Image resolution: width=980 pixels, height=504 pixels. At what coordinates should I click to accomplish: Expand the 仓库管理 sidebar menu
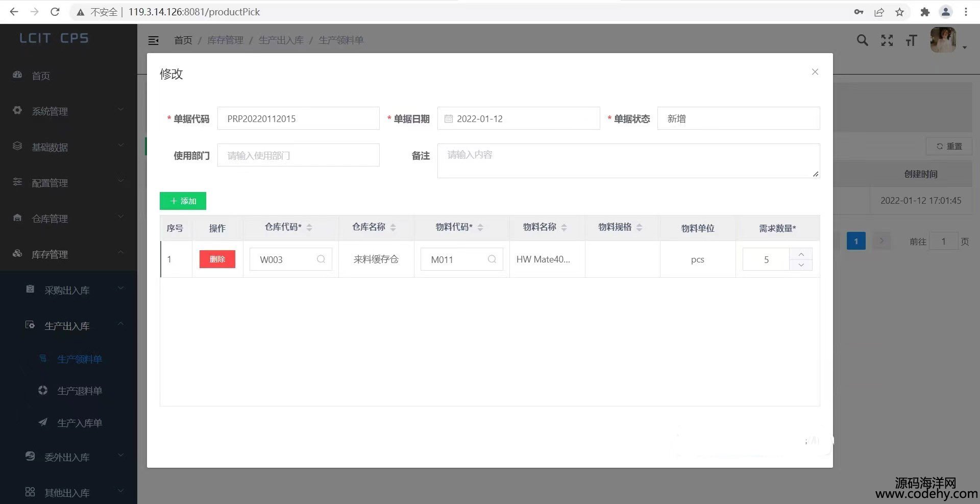[68, 218]
